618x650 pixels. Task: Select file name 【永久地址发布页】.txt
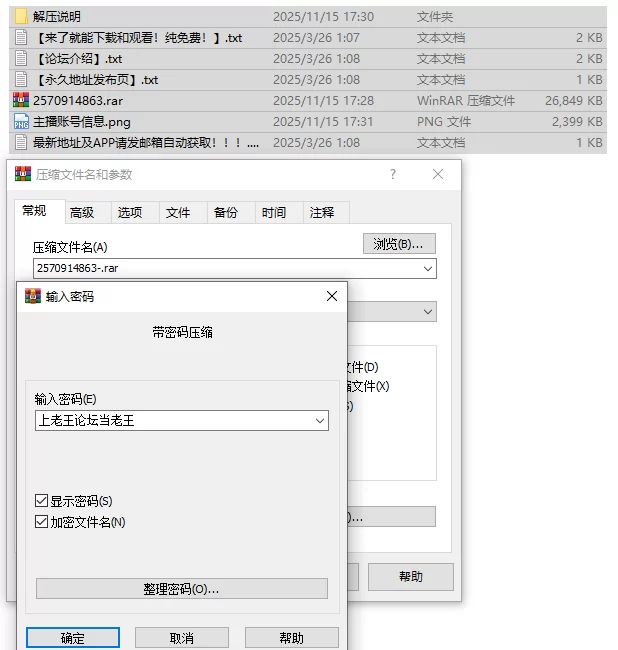(x=96, y=80)
